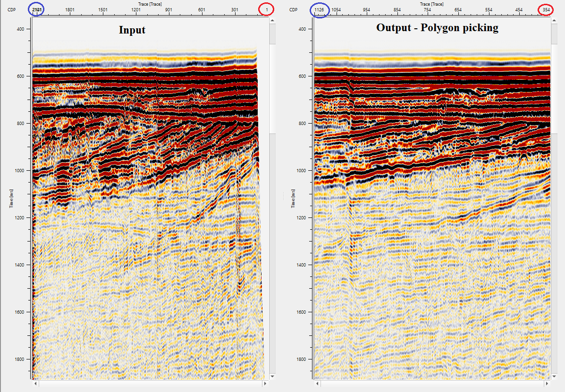Click the Input panel's "Trace [Trace]" axis label
Screen dimensions: 565x392
click(148, 4)
